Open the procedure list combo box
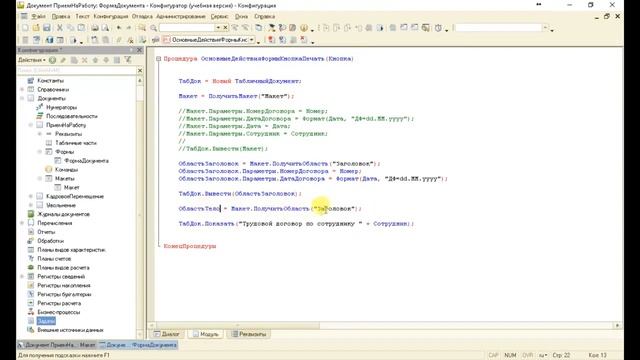 [252, 40]
